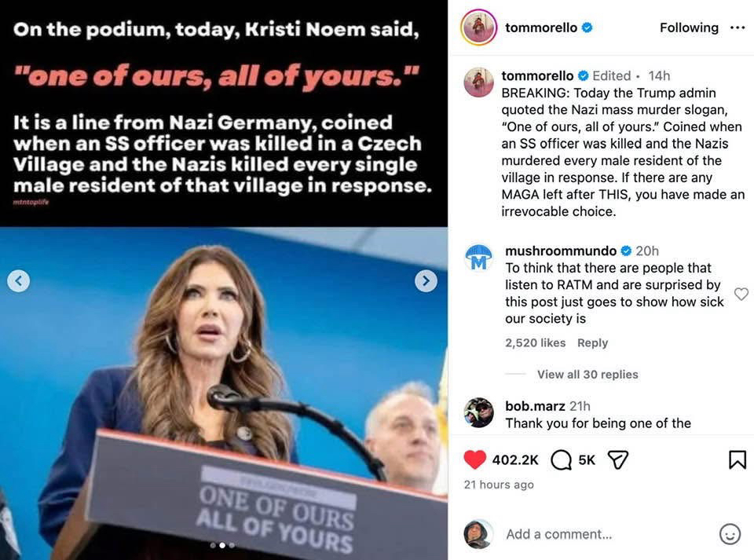This screenshot has height=560, width=754.
Task: Open mushroommundo's profile avatar
Action: [478, 257]
